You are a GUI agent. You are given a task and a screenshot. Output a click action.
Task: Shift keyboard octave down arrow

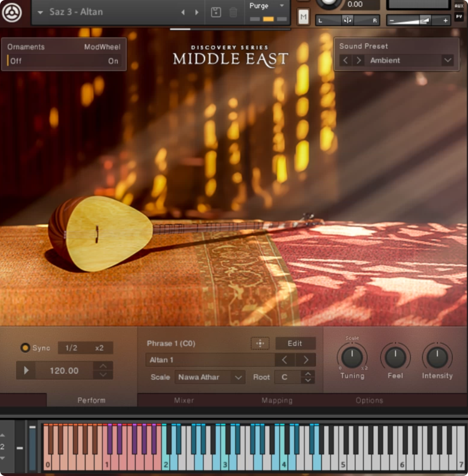[3, 458]
